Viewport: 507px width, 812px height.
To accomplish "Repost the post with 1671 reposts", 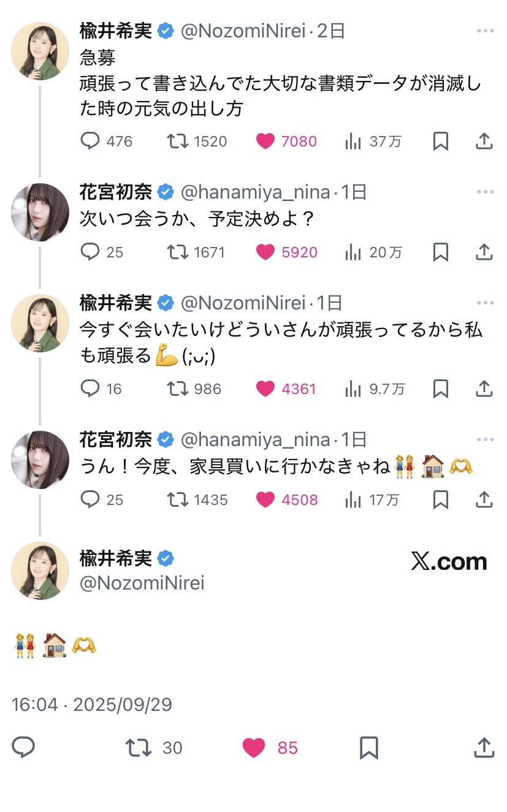I will (178, 252).
